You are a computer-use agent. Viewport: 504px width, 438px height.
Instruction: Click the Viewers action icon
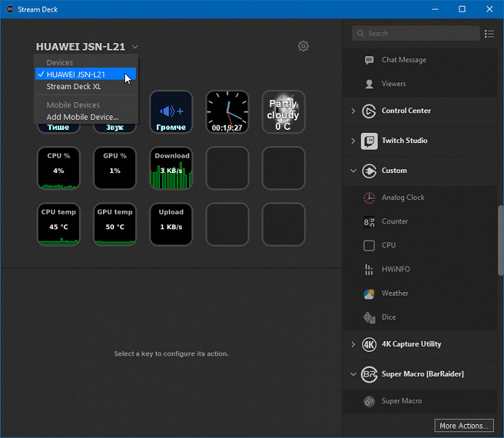pos(370,84)
